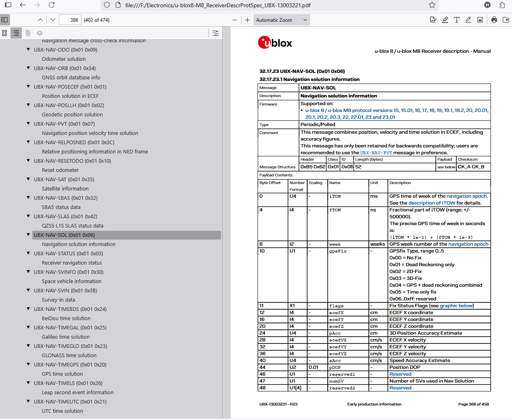
Task: Bookmark this page with the star
Action: (x=432, y=5)
